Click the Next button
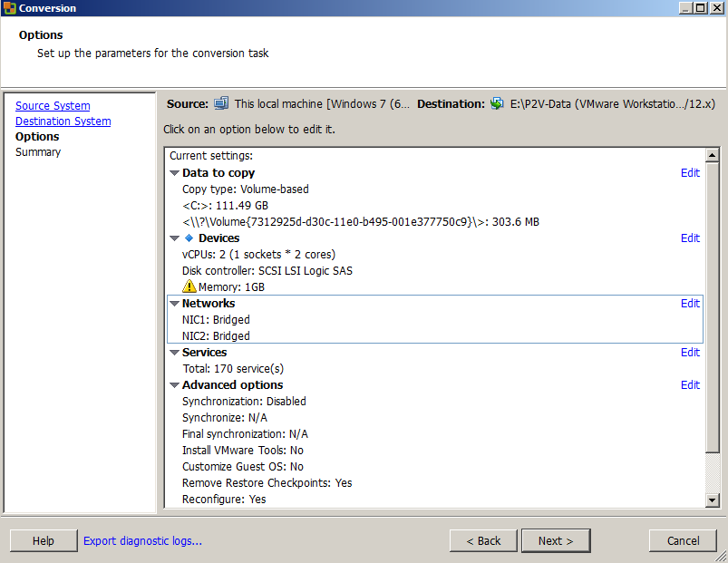This screenshot has height=563, width=728. coord(556,540)
